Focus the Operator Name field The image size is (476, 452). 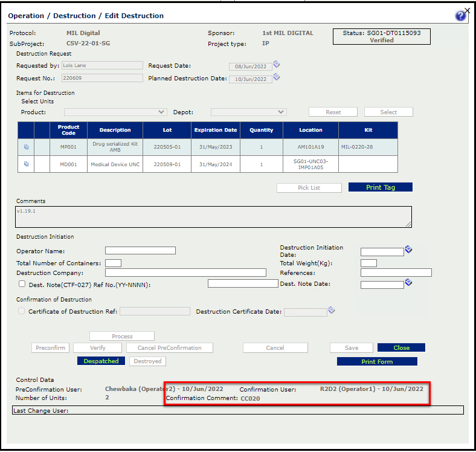click(140, 251)
